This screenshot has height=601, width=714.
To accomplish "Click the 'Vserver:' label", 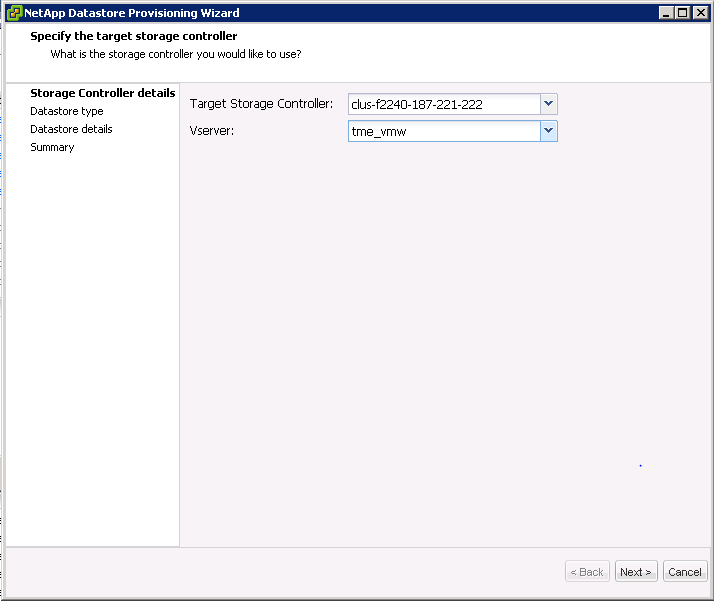I will click(x=211, y=131).
